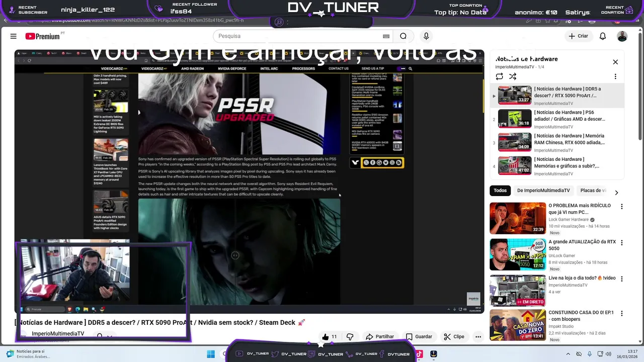
Task: Open playlist item PS6 adiado
Action: [x=558, y=119]
